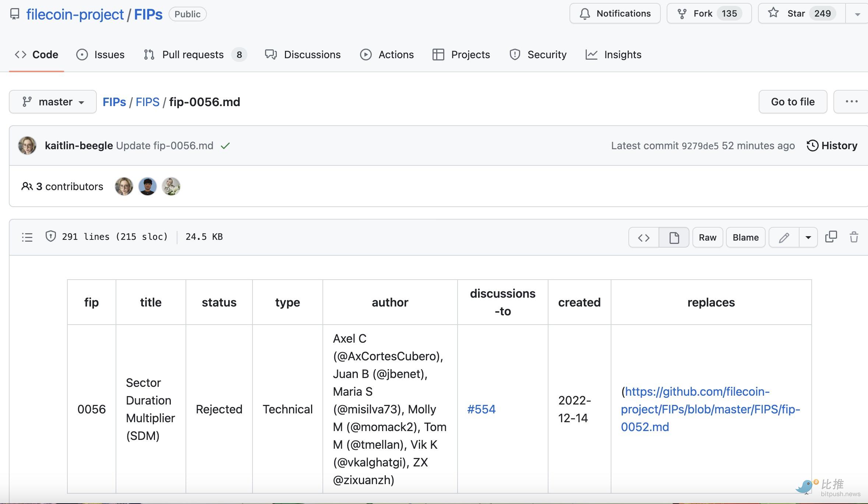Click the Go to file button

tap(793, 102)
